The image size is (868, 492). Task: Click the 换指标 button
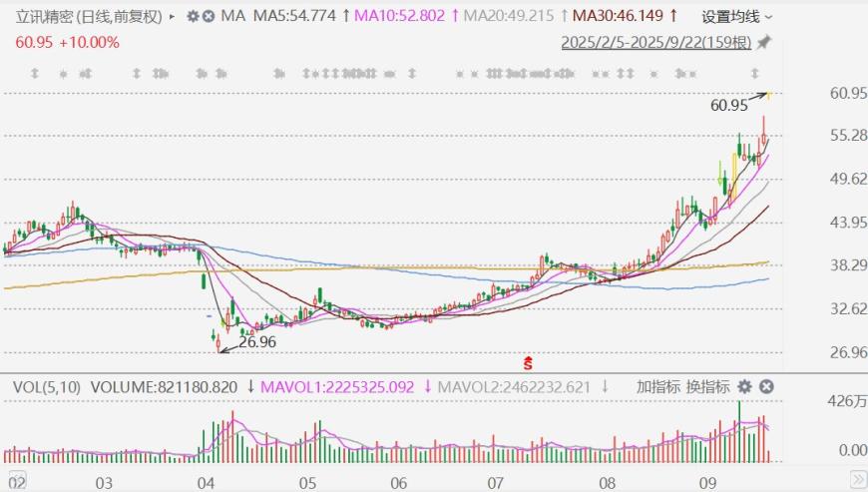click(x=707, y=386)
